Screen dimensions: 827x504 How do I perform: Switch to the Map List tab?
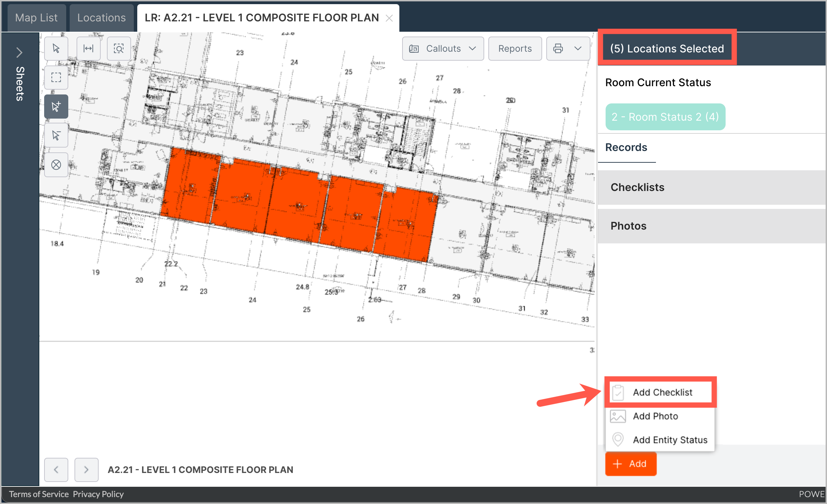(36, 18)
